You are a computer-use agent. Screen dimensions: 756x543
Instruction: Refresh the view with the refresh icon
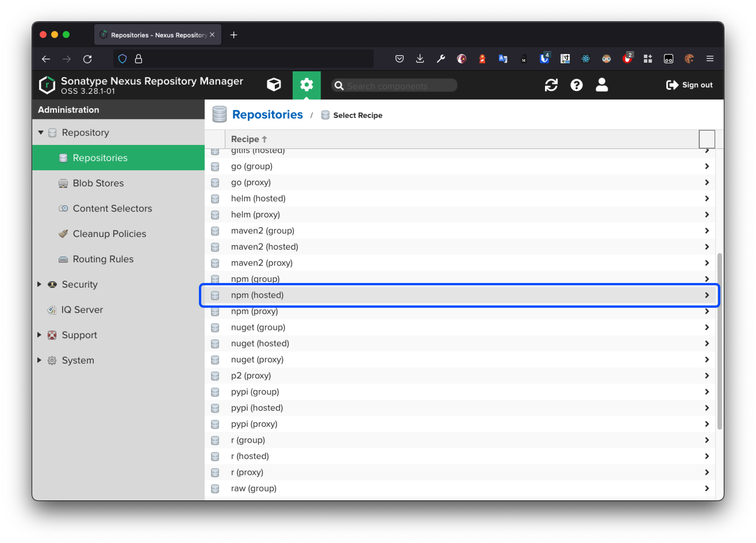(551, 85)
